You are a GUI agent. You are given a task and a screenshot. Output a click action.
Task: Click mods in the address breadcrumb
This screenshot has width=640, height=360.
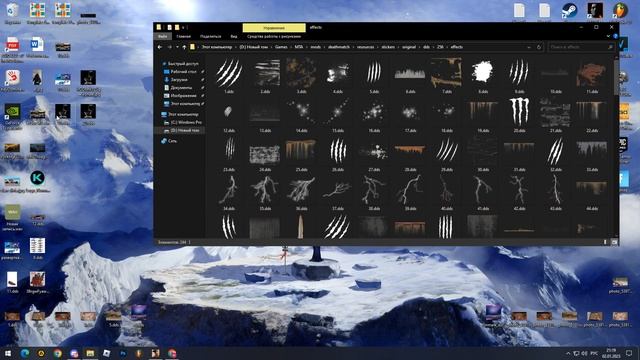click(x=316, y=47)
